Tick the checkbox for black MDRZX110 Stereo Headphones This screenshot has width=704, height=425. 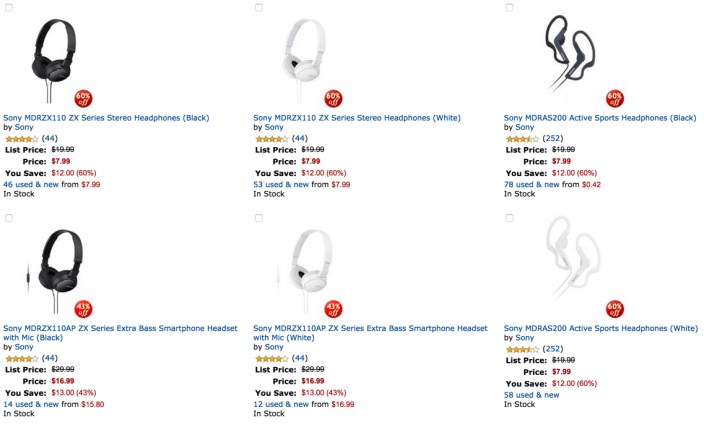point(8,7)
